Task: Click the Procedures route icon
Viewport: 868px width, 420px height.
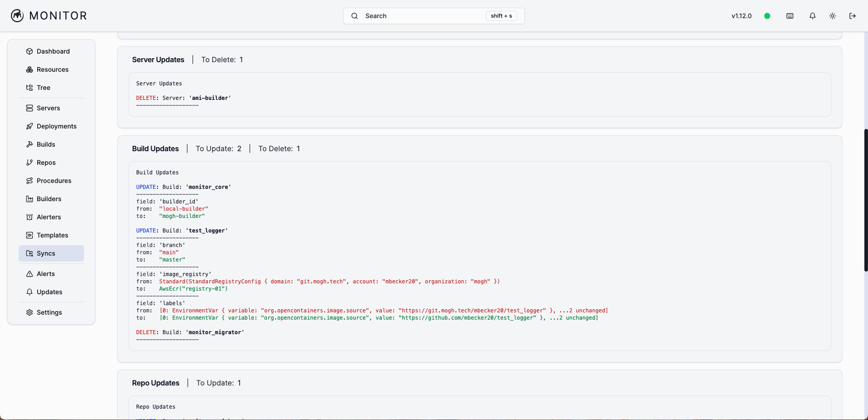Action: coord(30,181)
